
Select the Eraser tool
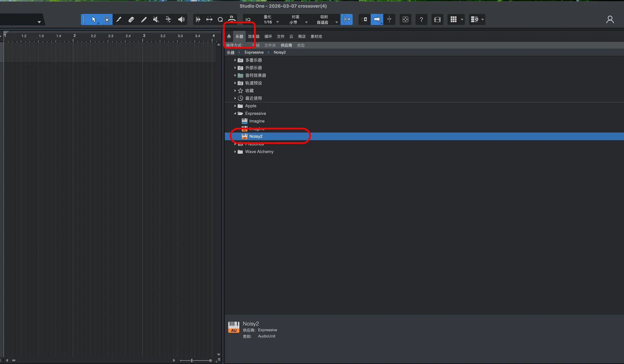tap(131, 19)
